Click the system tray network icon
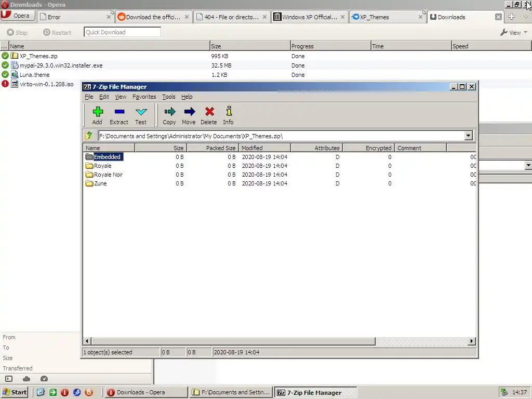The width and height of the screenshot is (532, 399). 504,392
